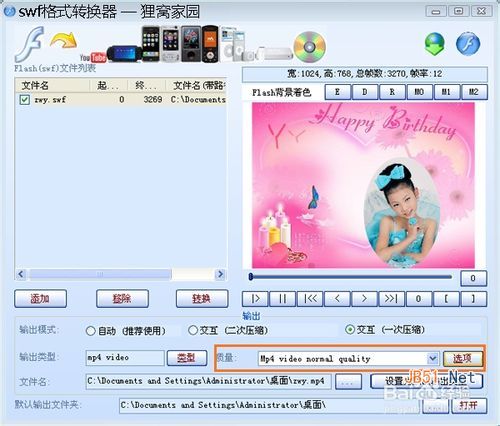Click the 文件名(带路径) column header
The width and height of the screenshot is (500, 426).
tap(197, 86)
